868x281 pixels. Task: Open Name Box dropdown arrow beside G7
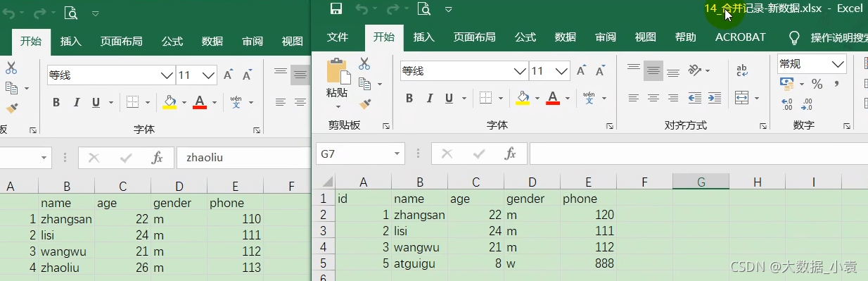(x=397, y=153)
